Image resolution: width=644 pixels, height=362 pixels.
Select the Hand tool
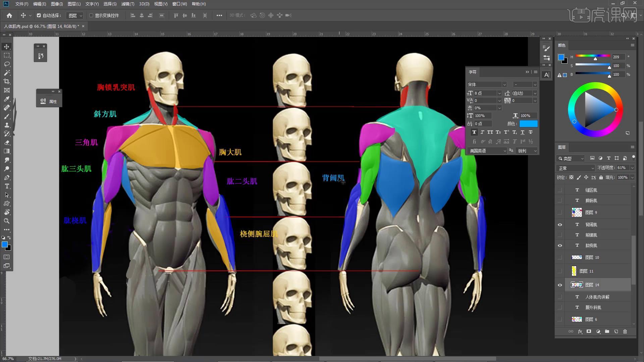(7, 212)
